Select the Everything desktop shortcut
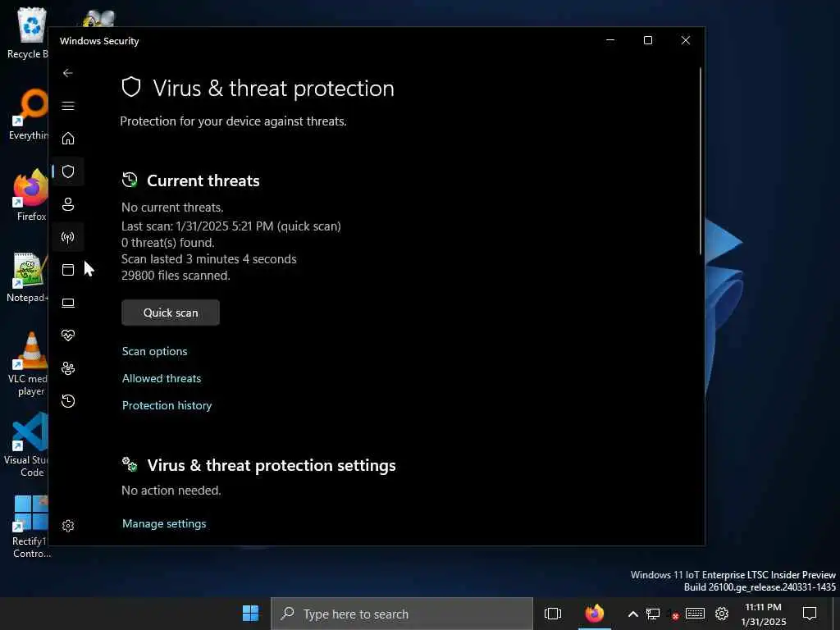Screen dimensions: 840x630 (28, 115)
